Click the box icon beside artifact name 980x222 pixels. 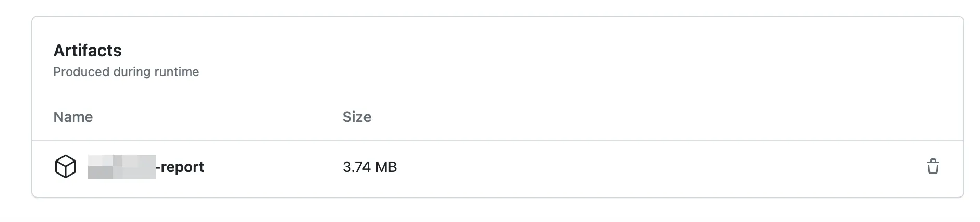point(66,167)
